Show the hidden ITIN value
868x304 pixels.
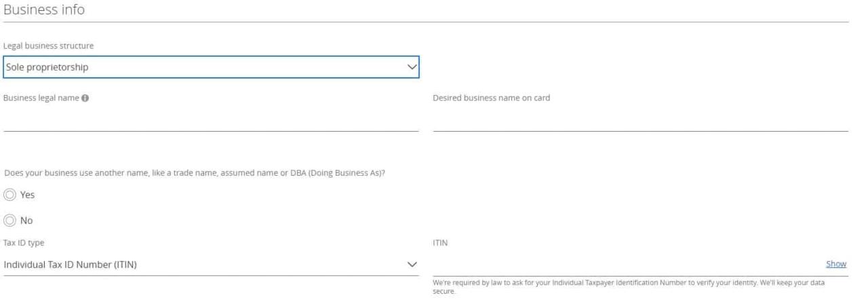[836, 264]
